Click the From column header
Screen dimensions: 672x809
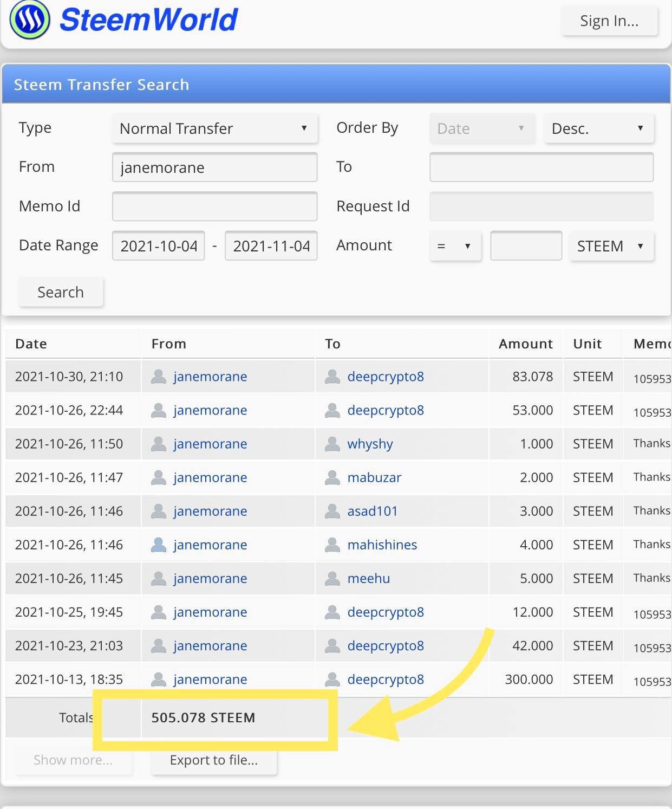click(x=169, y=344)
